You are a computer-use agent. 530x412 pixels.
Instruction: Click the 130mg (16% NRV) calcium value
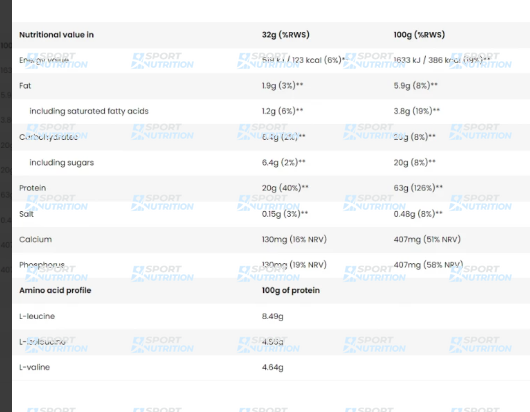pyautogui.click(x=294, y=240)
